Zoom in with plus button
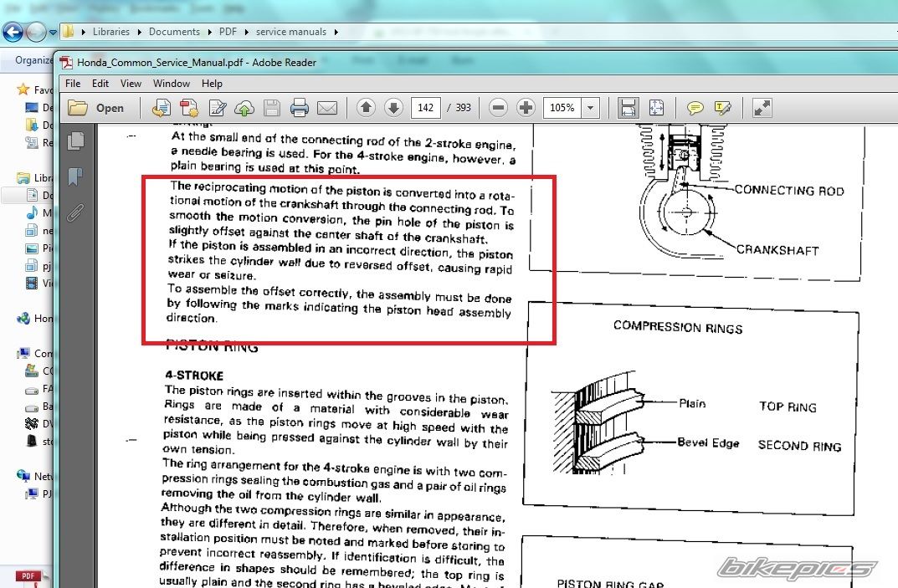898x588 pixels. [x=526, y=107]
